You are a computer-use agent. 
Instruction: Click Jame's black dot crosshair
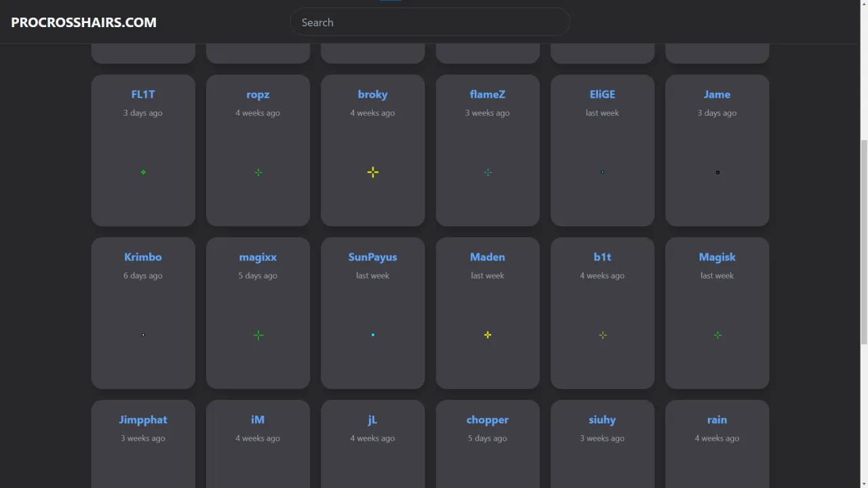pyautogui.click(x=717, y=172)
